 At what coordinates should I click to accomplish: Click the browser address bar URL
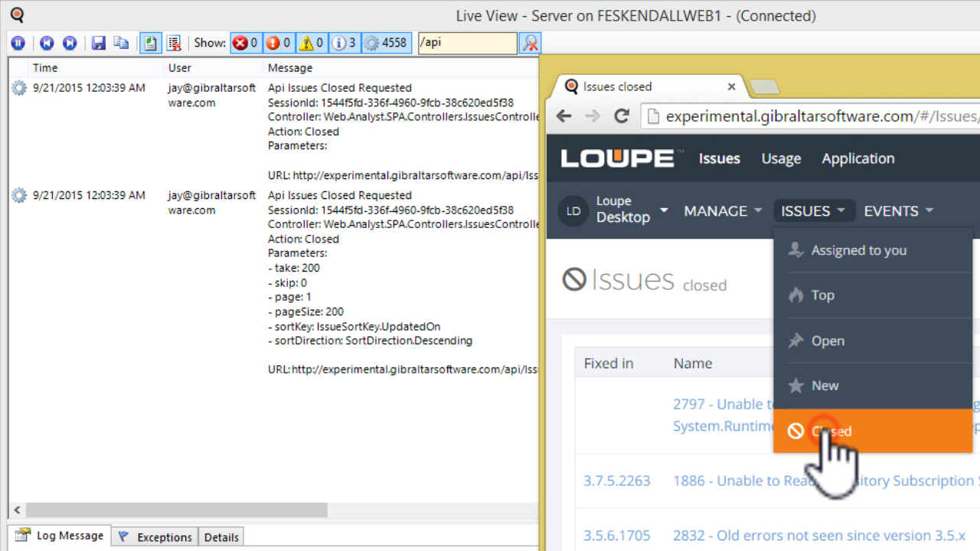[x=822, y=116]
